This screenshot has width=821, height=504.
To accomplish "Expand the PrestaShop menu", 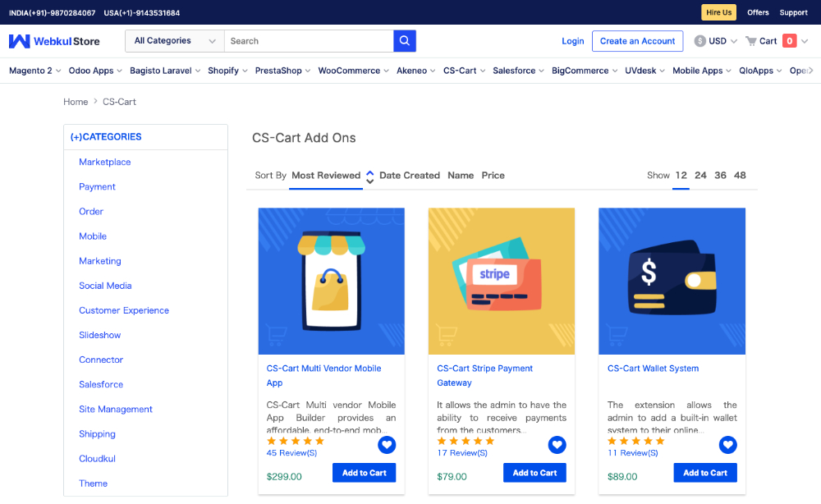I will (282, 71).
